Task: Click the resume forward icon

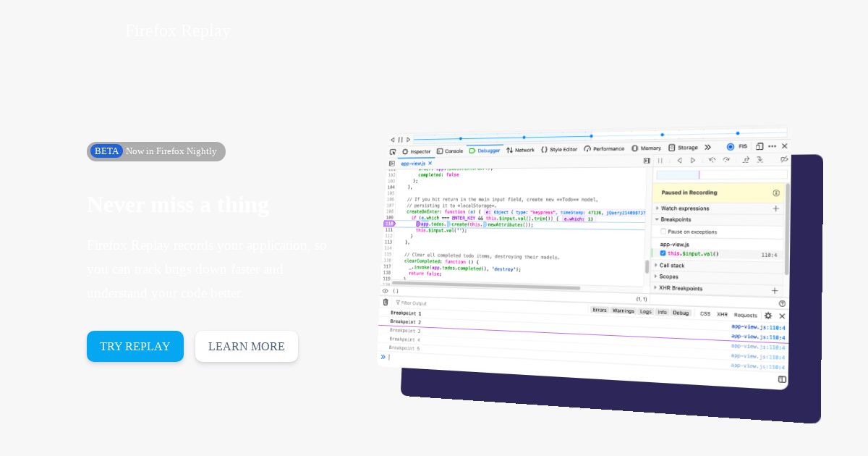Action: click(x=693, y=161)
